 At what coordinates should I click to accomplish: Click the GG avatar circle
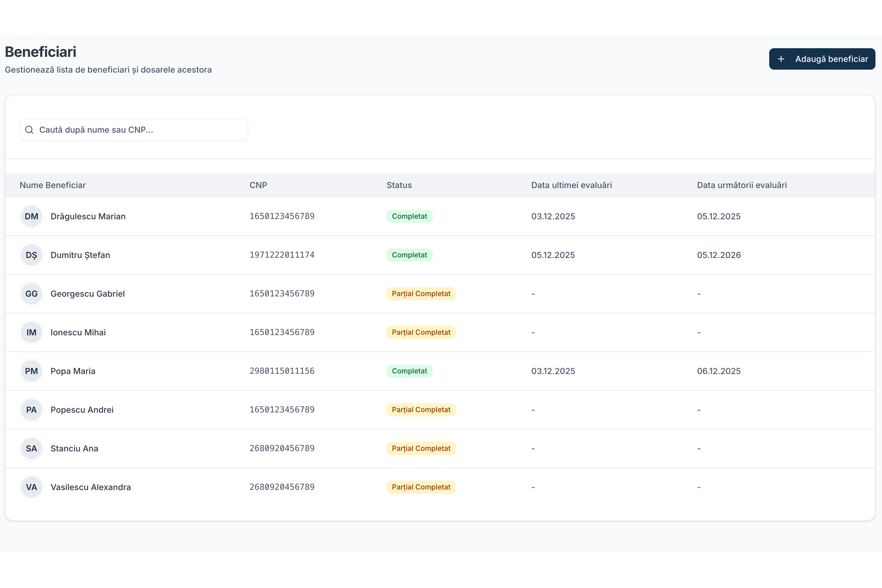(x=32, y=294)
